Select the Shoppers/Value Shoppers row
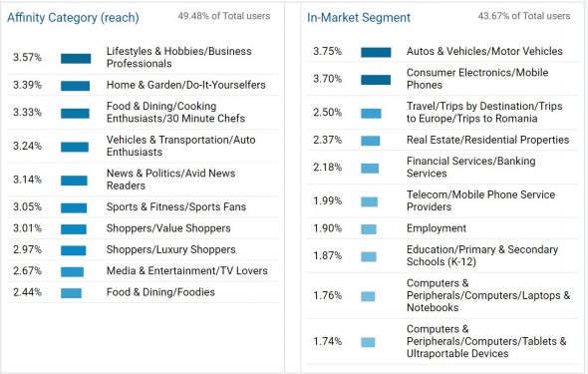Screen dimensions: 588x374 143,228
